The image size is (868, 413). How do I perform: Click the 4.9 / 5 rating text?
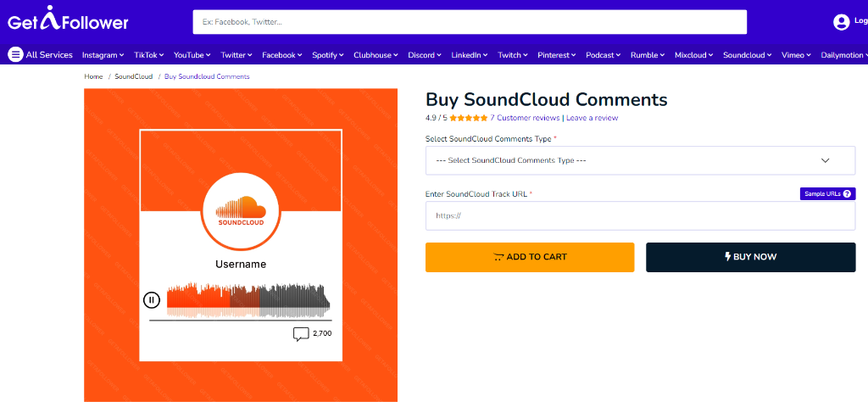(x=437, y=118)
